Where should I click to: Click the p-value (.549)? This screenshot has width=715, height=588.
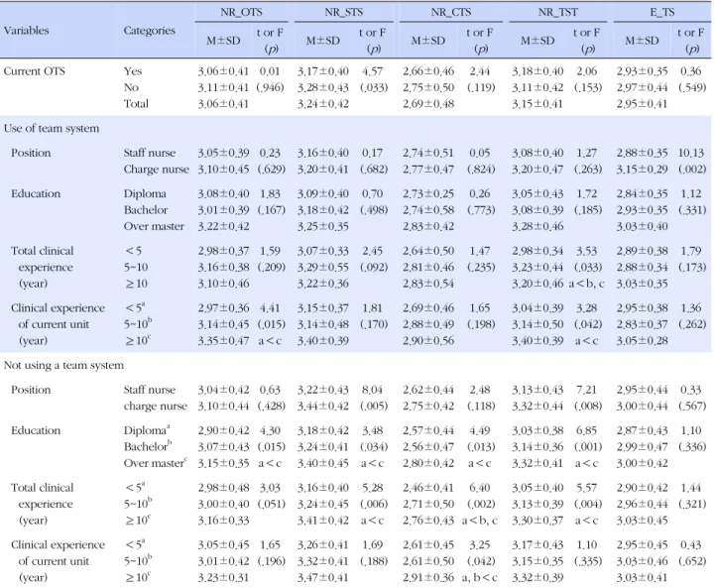click(692, 87)
